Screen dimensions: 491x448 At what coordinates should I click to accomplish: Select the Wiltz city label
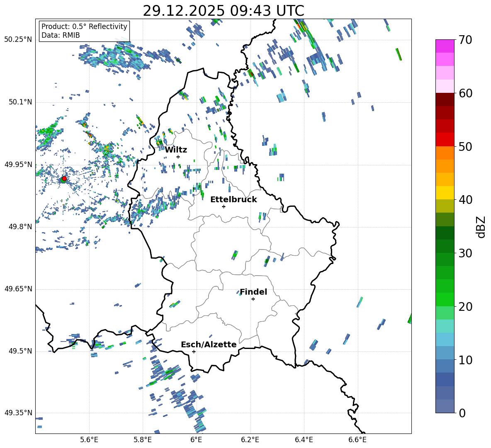pos(176,150)
